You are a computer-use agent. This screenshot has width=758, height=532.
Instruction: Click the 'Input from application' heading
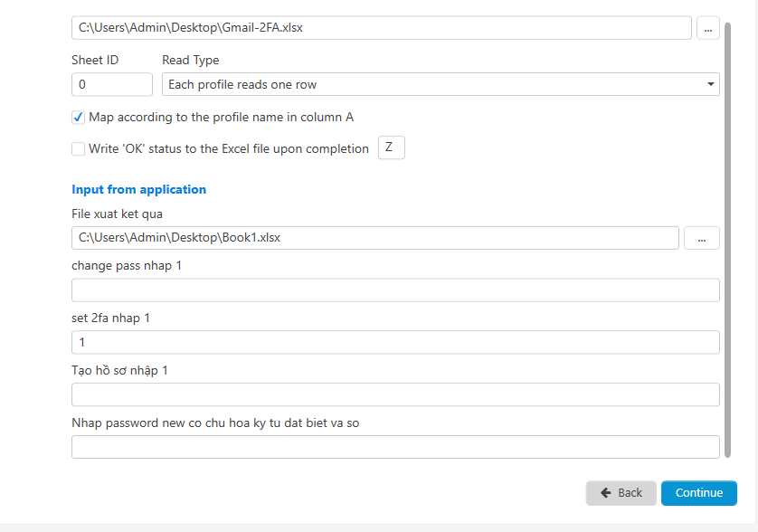pyautogui.click(x=138, y=190)
